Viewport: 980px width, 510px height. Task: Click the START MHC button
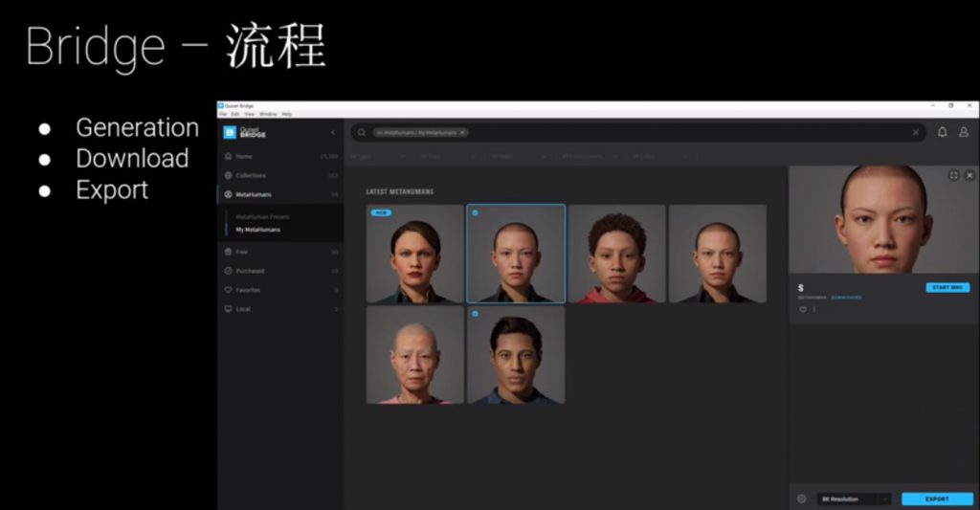pos(947,287)
